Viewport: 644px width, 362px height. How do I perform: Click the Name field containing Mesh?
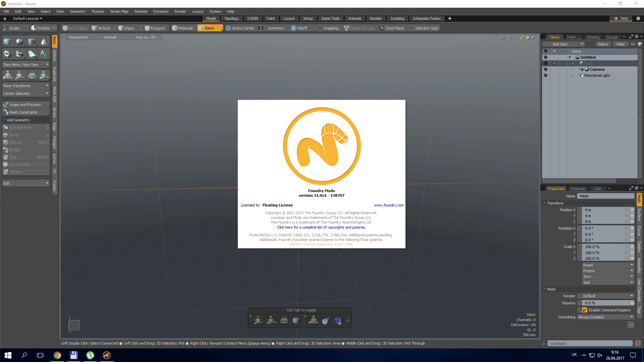(x=606, y=196)
